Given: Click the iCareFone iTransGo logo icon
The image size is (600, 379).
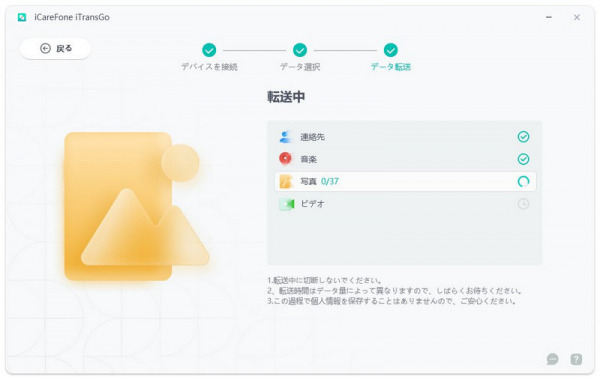Looking at the screenshot, I should (x=22, y=17).
